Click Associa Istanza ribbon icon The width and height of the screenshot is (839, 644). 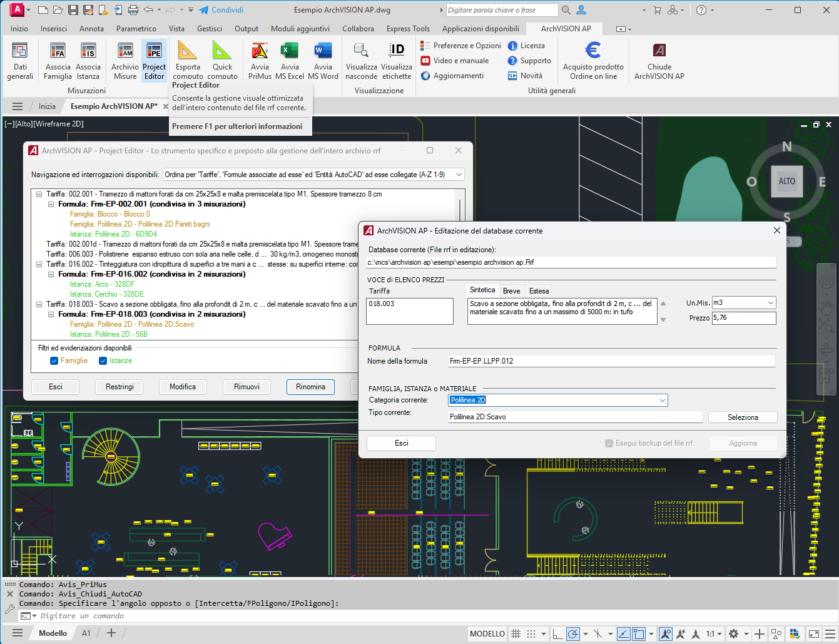(x=88, y=61)
